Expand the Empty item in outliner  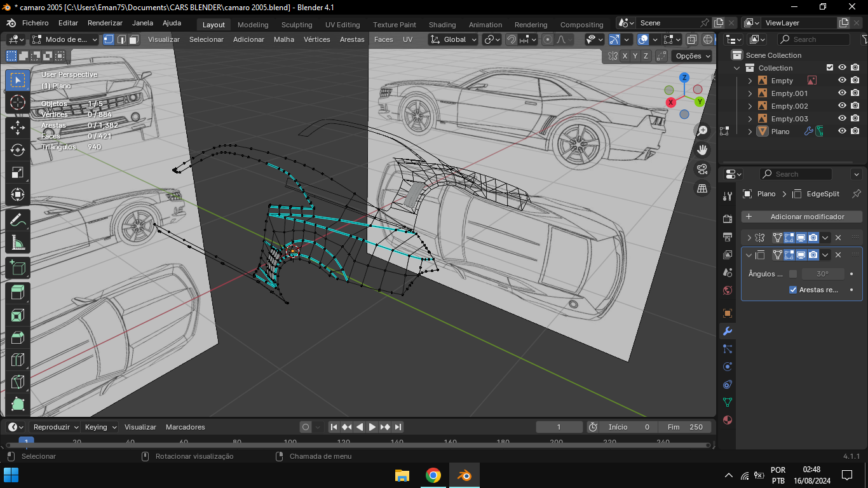pos(750,81)
